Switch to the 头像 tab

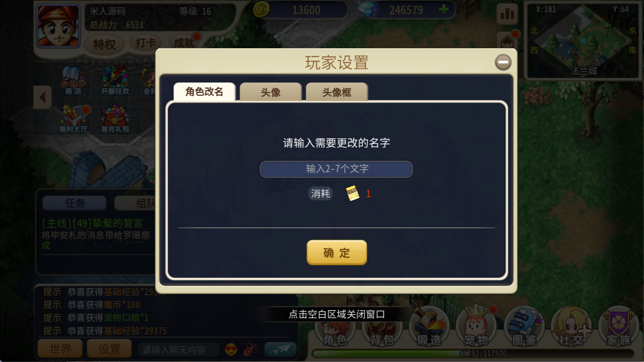pyautogui.click(x=270, y=92)
